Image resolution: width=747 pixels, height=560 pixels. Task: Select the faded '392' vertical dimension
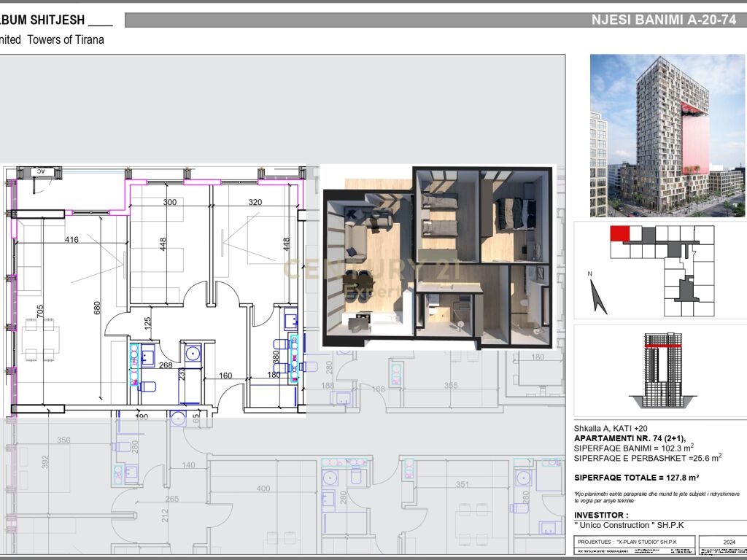tap(45, 462)
